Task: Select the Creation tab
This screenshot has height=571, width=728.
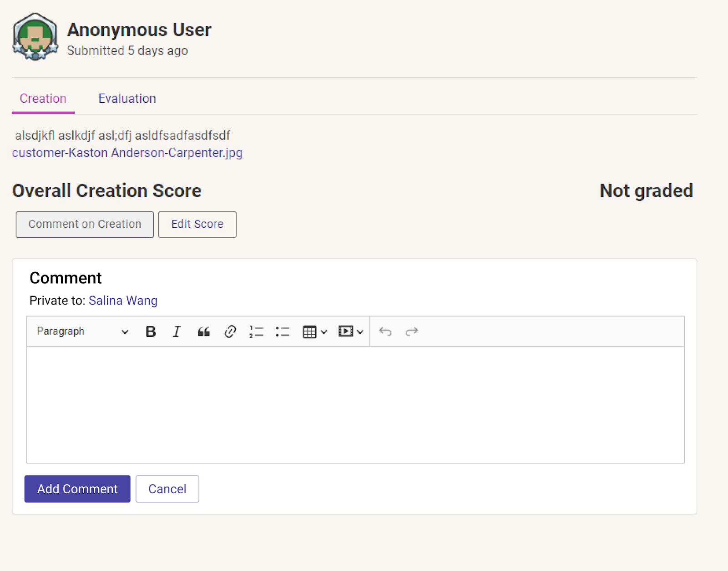Action: click(x=43, y=99)
